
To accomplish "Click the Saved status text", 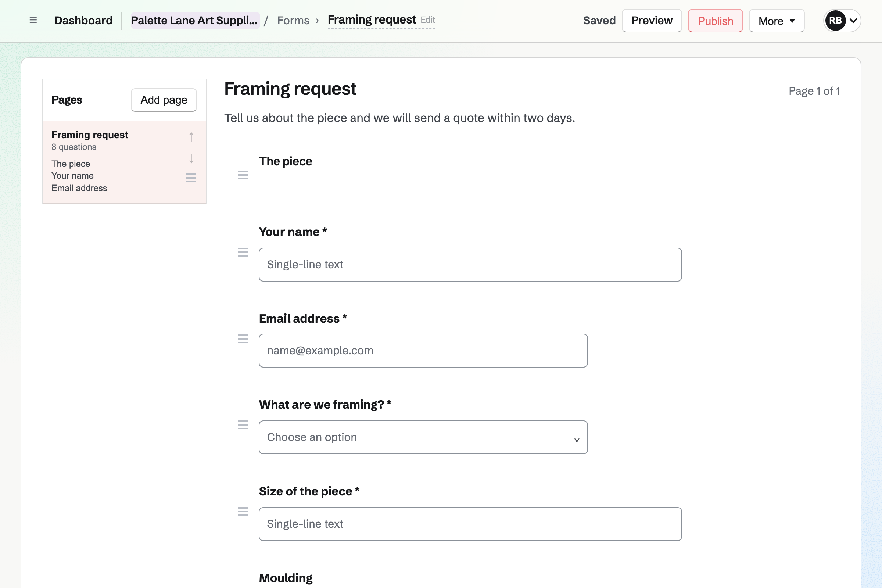I will pos(599,20).
